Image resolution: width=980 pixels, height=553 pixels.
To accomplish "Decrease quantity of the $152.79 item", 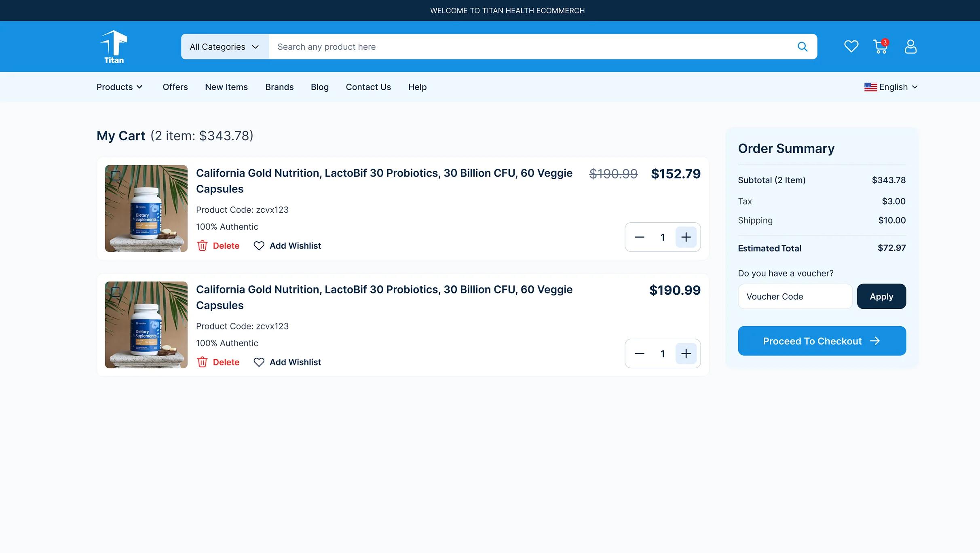I will (x=639, y=237).
